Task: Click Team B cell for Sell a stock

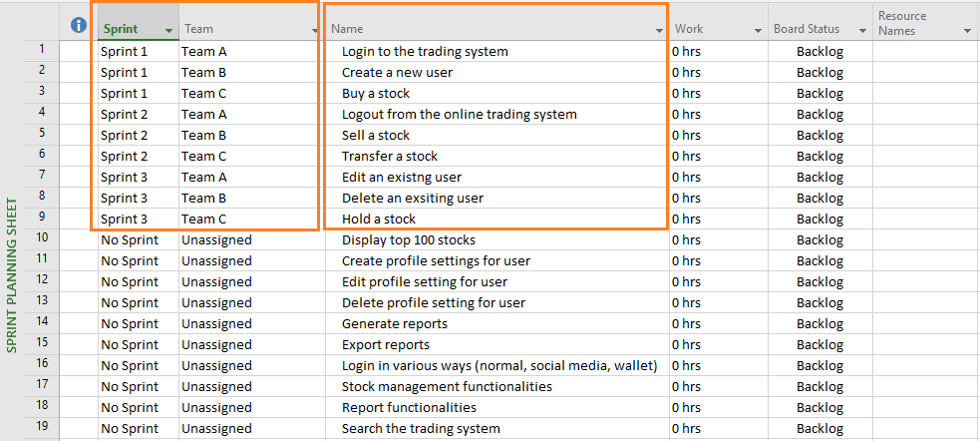Action: tap(252, 135)
